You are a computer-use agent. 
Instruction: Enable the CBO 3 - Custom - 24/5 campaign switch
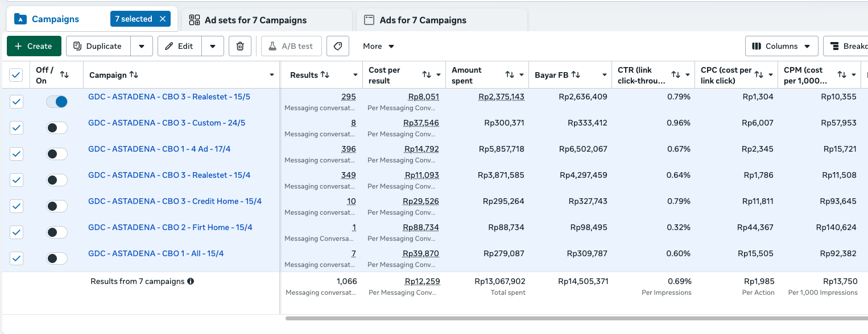[x=57, y=128]
